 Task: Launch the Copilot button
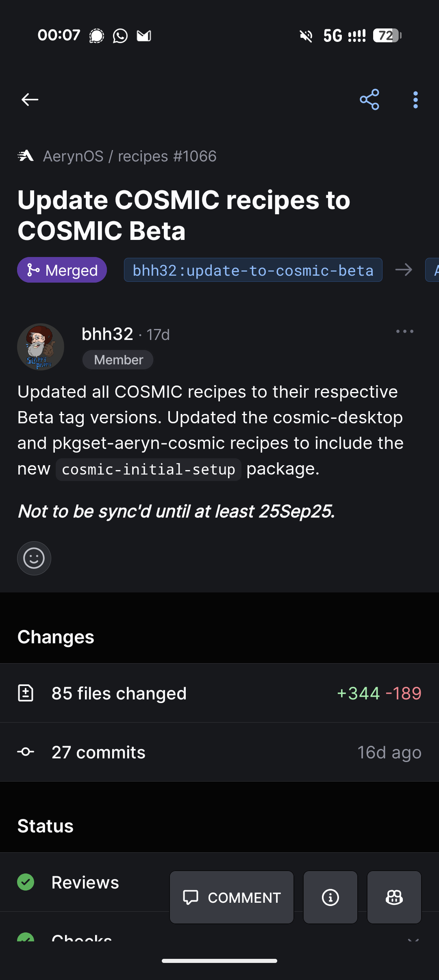coord(394,897)
